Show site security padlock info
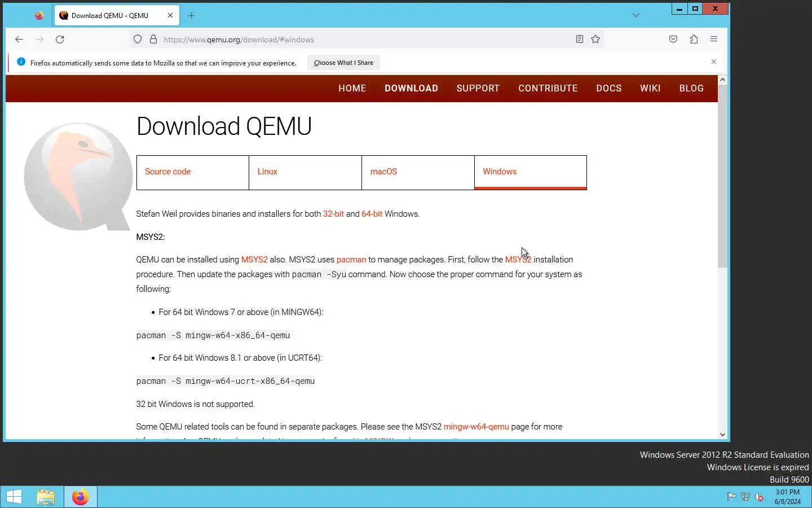This screenshot has height=508, width=812. pos(153,40)
